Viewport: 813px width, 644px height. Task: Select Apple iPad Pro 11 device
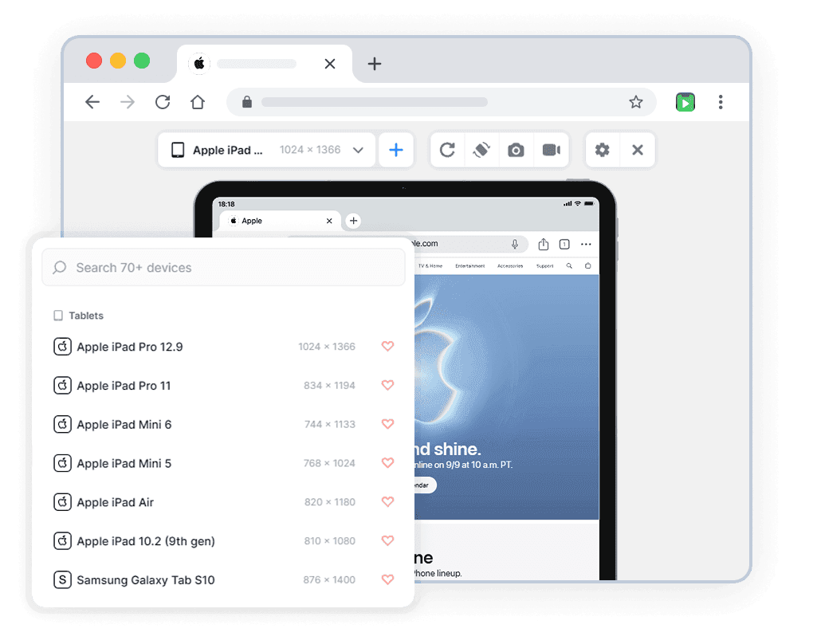coord(223,385)
